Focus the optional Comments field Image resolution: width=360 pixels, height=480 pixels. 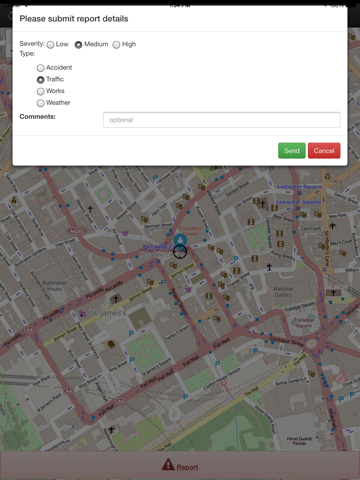pyautogui.click(x=222, y=120)
